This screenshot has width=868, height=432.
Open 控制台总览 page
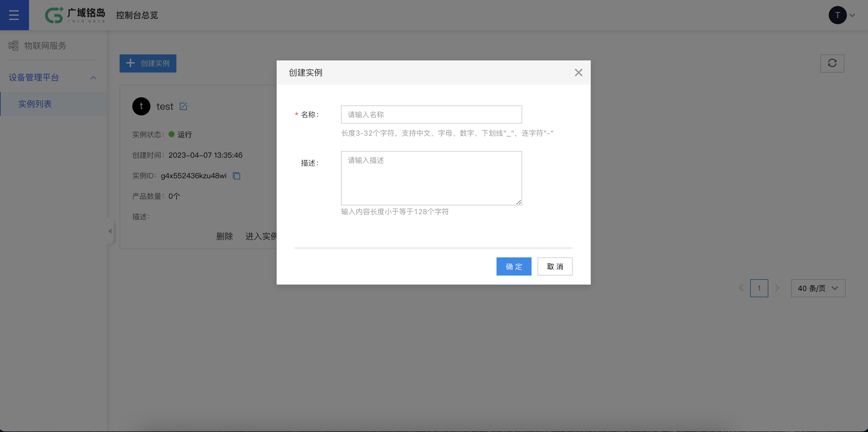[x=137, y=15]
